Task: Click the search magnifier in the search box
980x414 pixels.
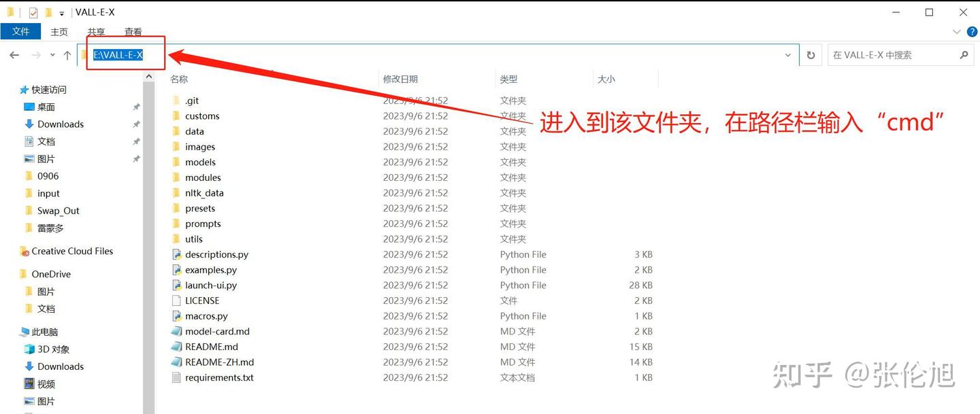Action: [964, 54]
